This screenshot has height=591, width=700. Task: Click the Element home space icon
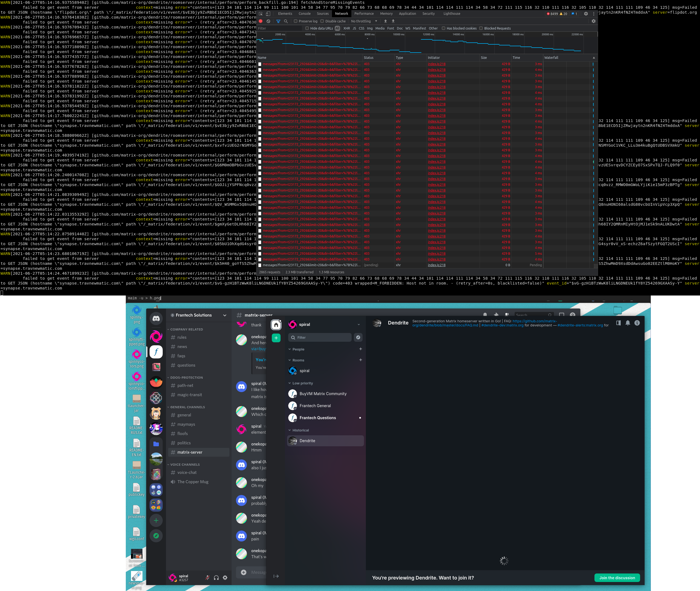tap(276, 325)
